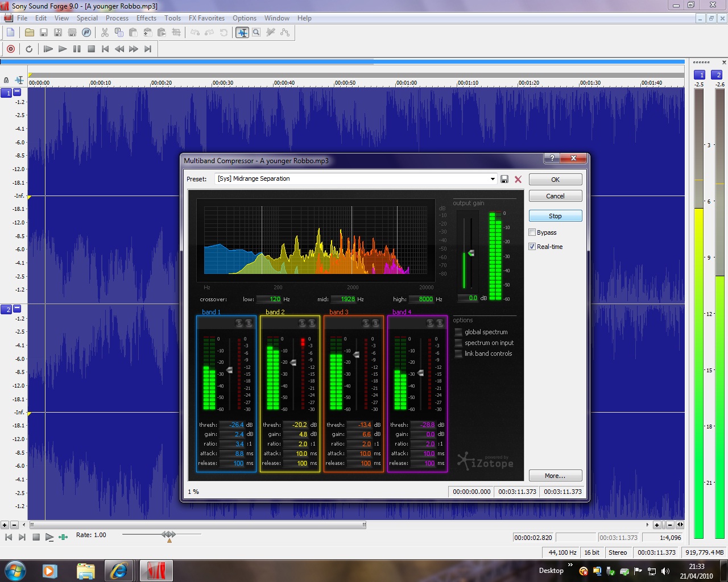Select the Magnify tool in toolbar
The height and width of the screenshot is (582, 728).
(x=257, y=33)
